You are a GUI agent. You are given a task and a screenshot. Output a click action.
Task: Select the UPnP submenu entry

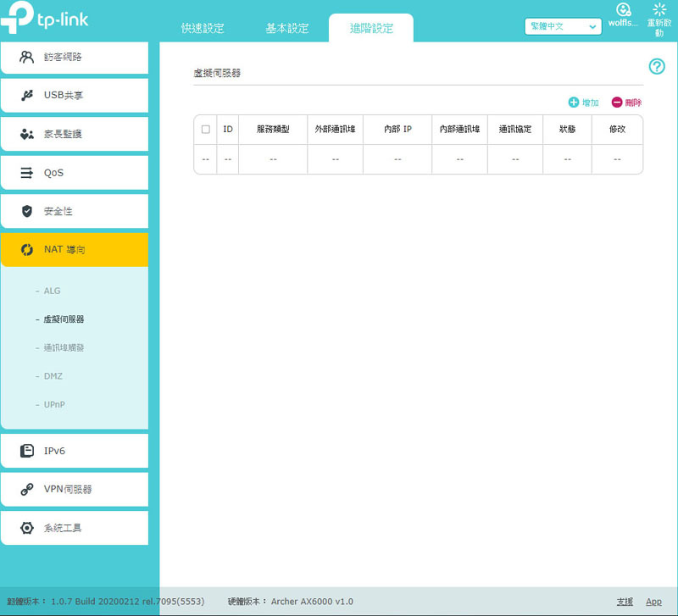[x=54, y=405]
